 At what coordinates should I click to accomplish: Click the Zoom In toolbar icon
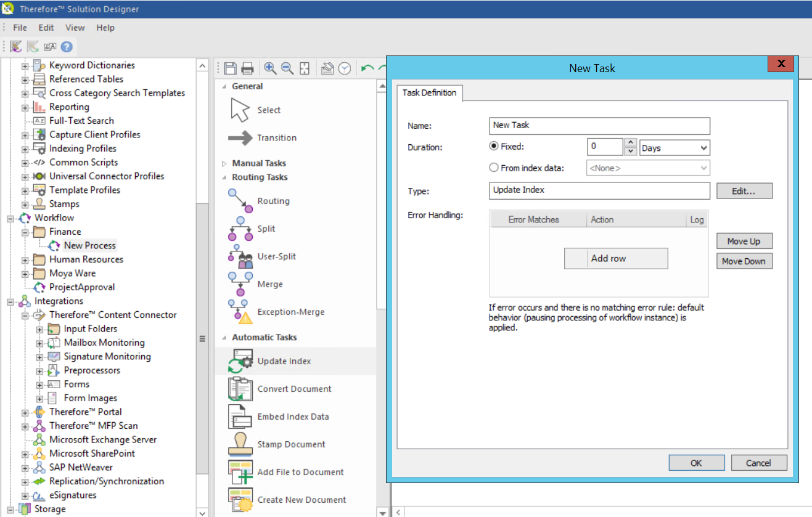(270, 68)
